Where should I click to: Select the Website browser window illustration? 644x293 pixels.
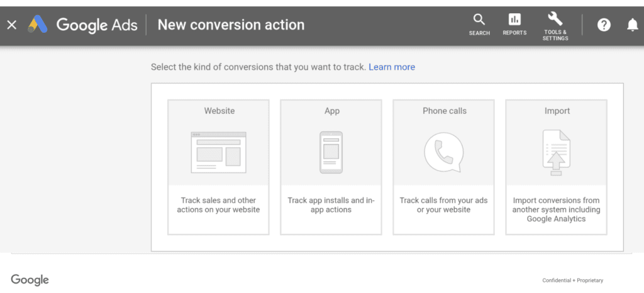[218, 152]
